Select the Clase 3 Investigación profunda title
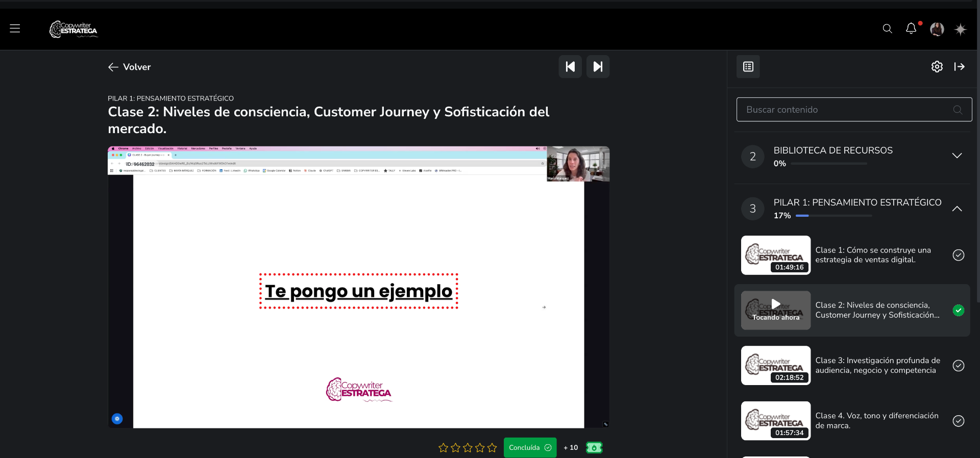The image size is (980, 458). pyautogui.click(x=877, y=365)
